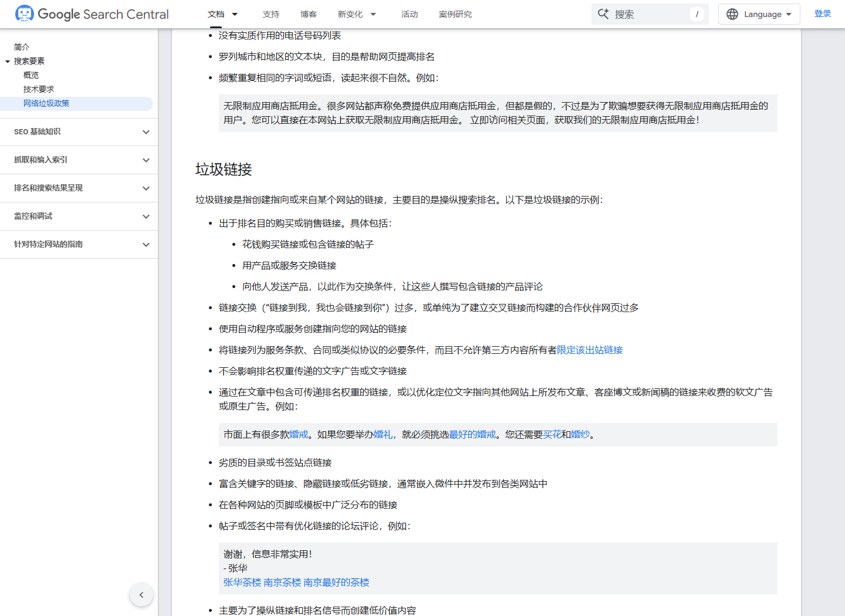The width and height of the screenshot is (845, 616).
Task: Focus the 搜索 search input field
Action: point(650,14)
